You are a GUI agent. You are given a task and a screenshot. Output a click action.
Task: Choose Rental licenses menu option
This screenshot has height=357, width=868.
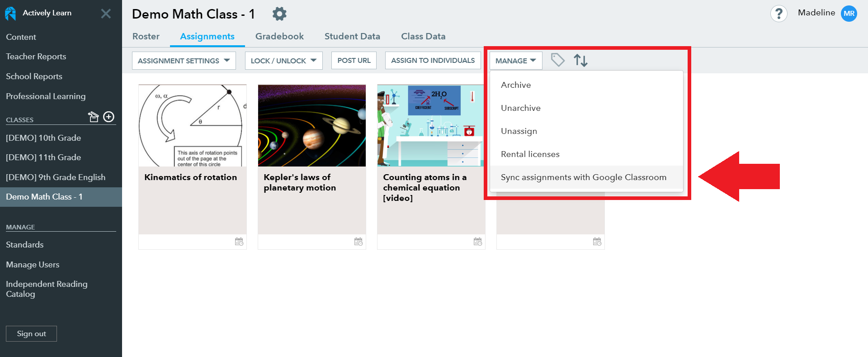pos(586,154)
